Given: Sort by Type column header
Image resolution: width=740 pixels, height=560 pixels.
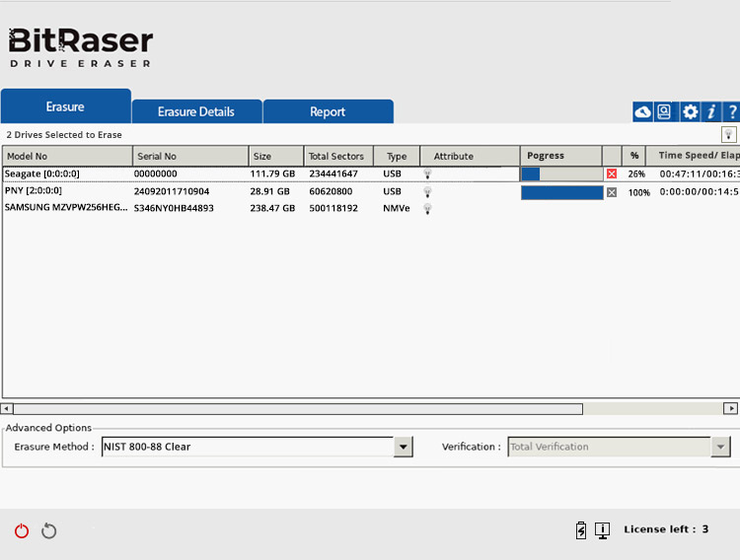Looking at the screenshot, I should [397, 156].
